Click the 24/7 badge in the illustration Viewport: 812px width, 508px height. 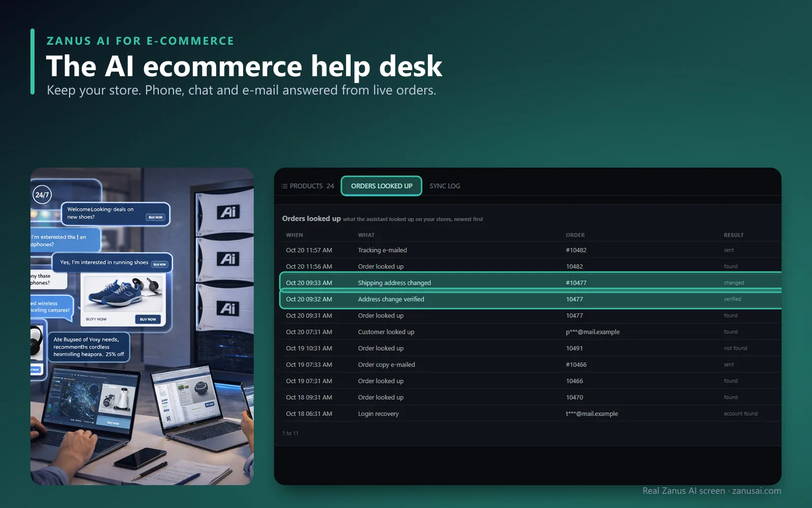pyautogui.click(x=42, y=195)
